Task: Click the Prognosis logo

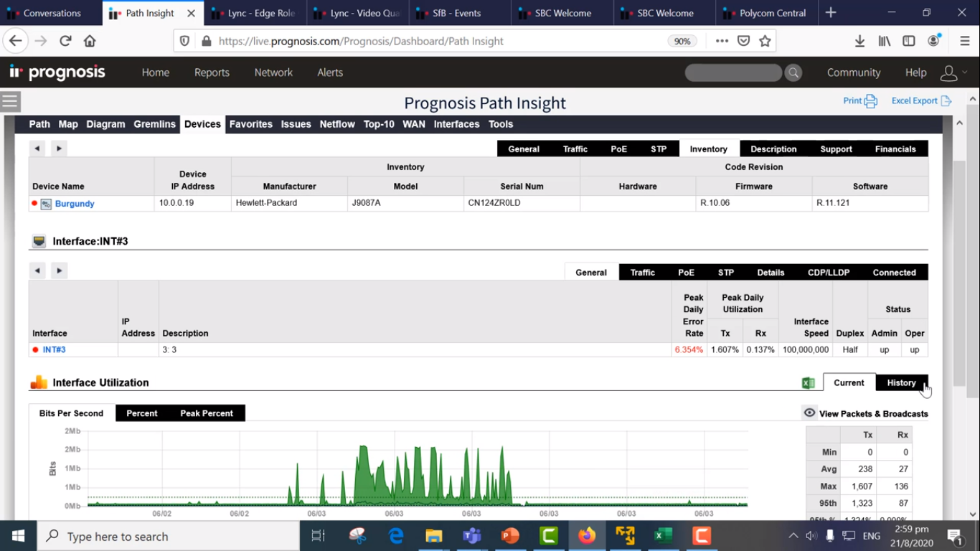Action: click(57, 72)
